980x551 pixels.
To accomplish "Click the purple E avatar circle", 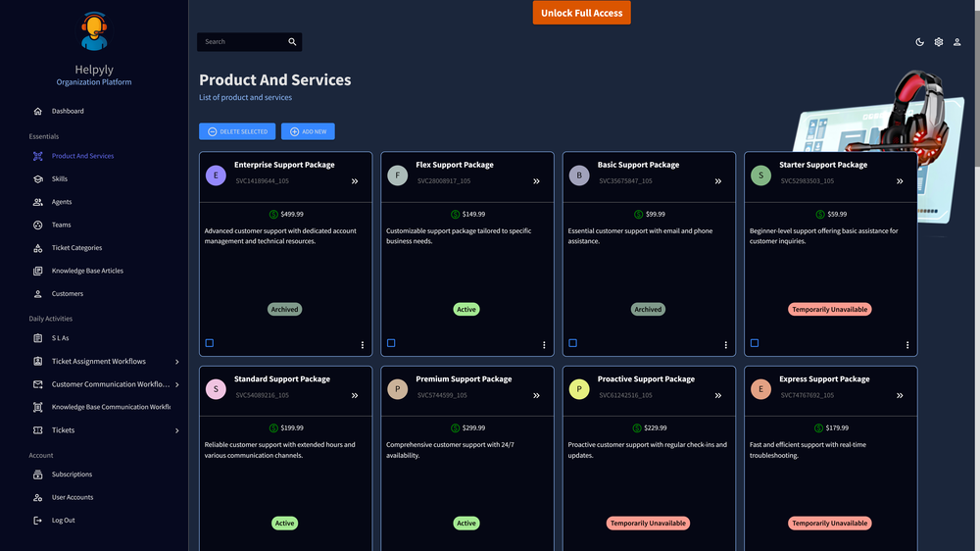I will [x=216, y=175].
